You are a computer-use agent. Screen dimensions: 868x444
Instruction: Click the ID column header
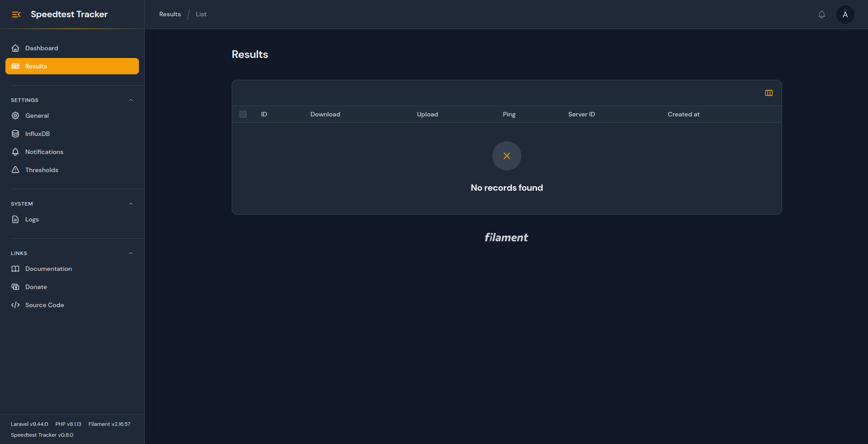point(264,114)
